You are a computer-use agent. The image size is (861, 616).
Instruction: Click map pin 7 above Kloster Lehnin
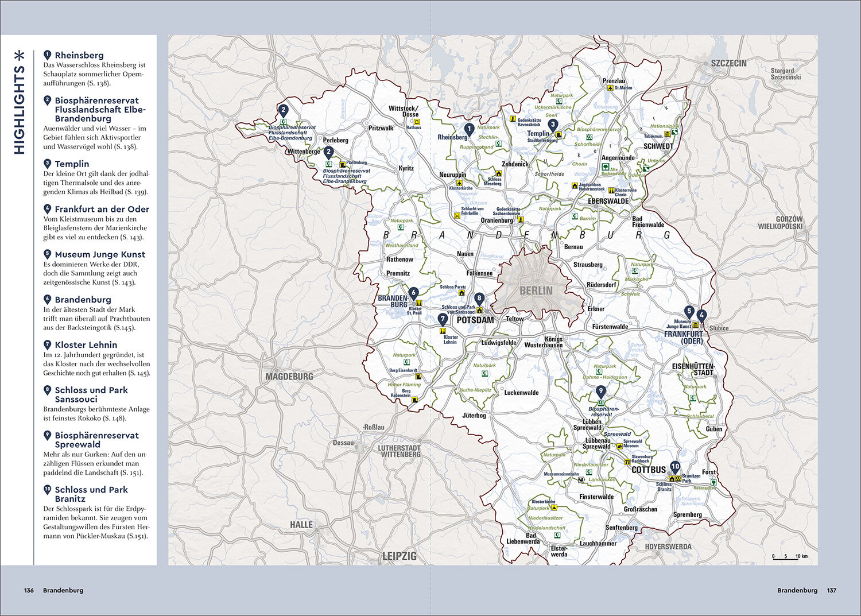[x=442, y=319]
